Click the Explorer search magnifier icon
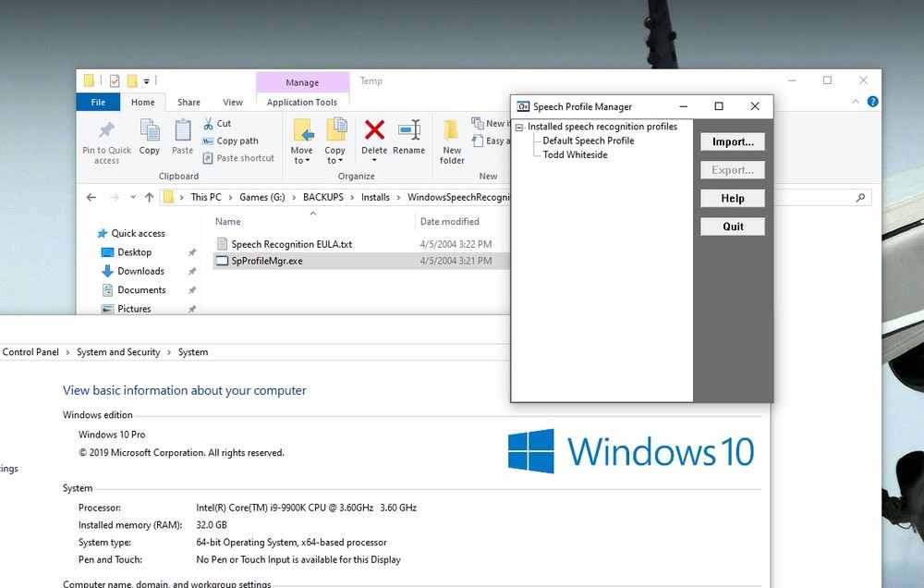This screenshot has width=924, height=588. [860, 198]
